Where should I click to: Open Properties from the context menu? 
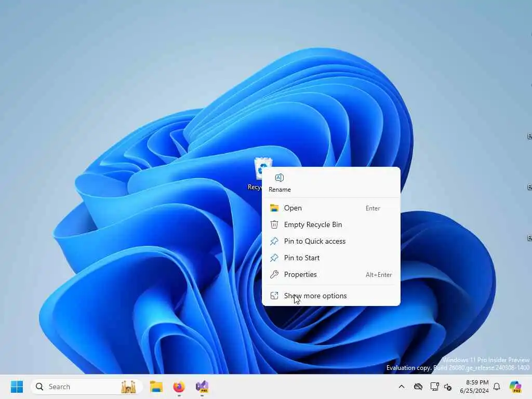click(331, 274)
